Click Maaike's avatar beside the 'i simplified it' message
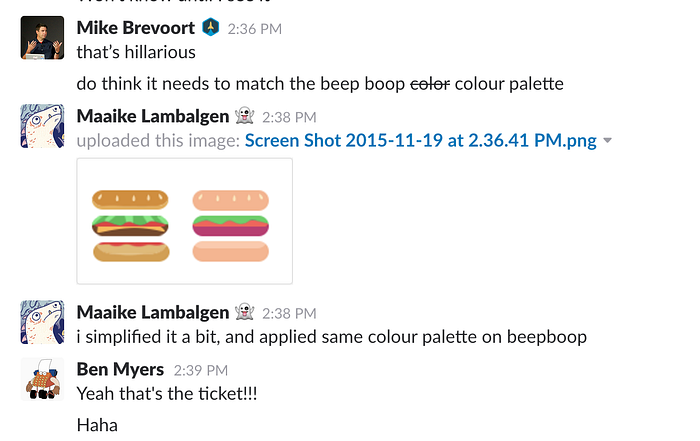700x441 pixels. point(42,322)
